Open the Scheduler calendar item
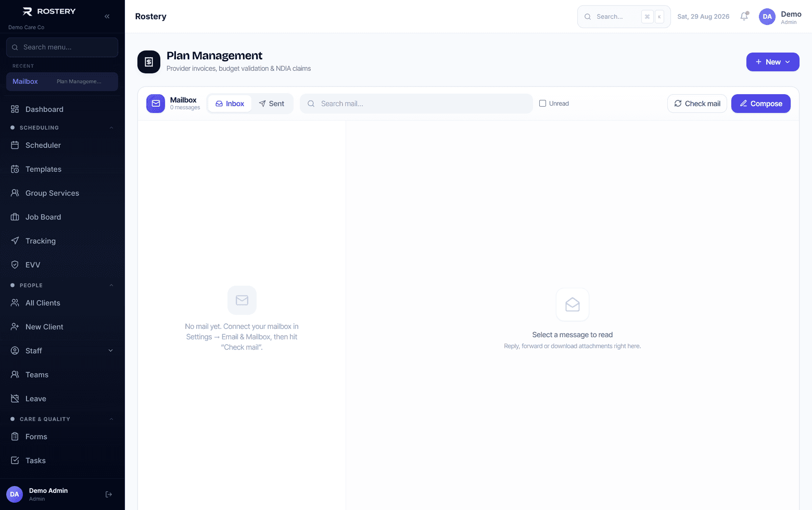This screenshot has width=812, height=510. 62,145
